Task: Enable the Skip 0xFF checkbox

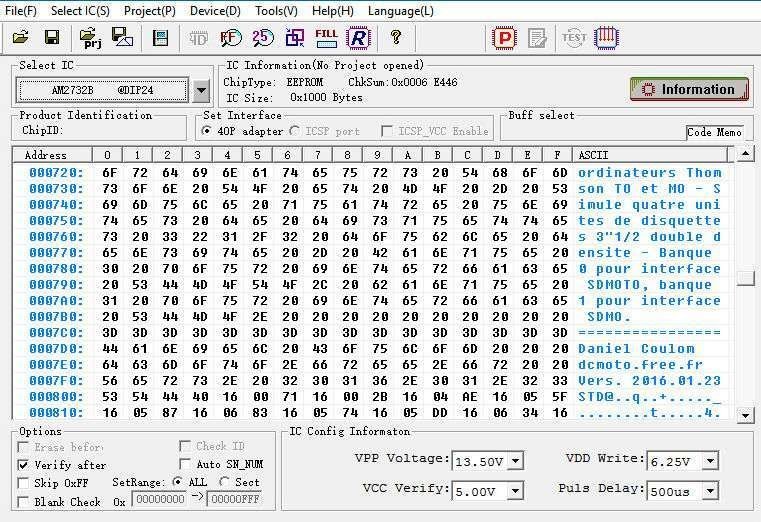Action: click(x=24, y=483)
